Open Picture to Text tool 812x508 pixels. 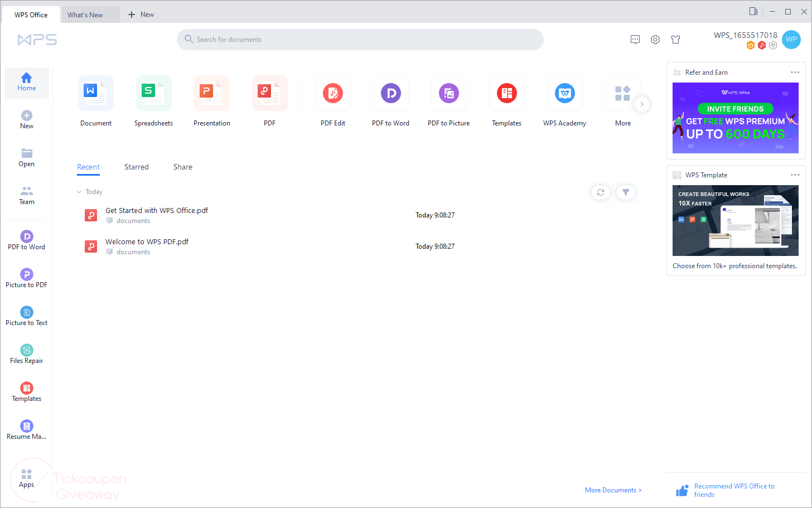tap(27, 316)
